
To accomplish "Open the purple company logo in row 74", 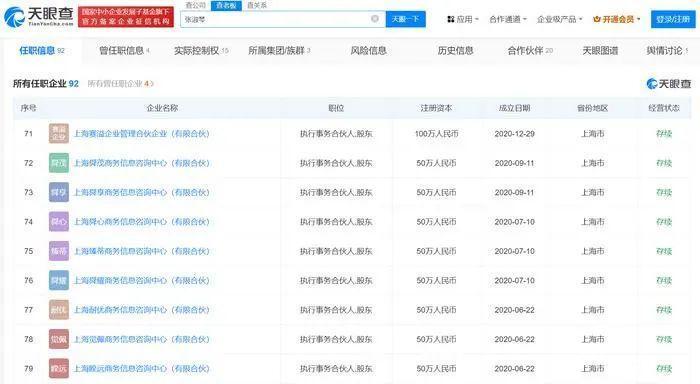I will click(59, 221).
